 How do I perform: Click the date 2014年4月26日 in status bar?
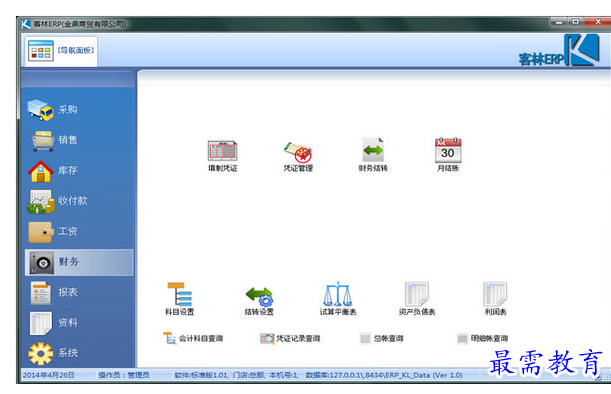click(48, 375)
